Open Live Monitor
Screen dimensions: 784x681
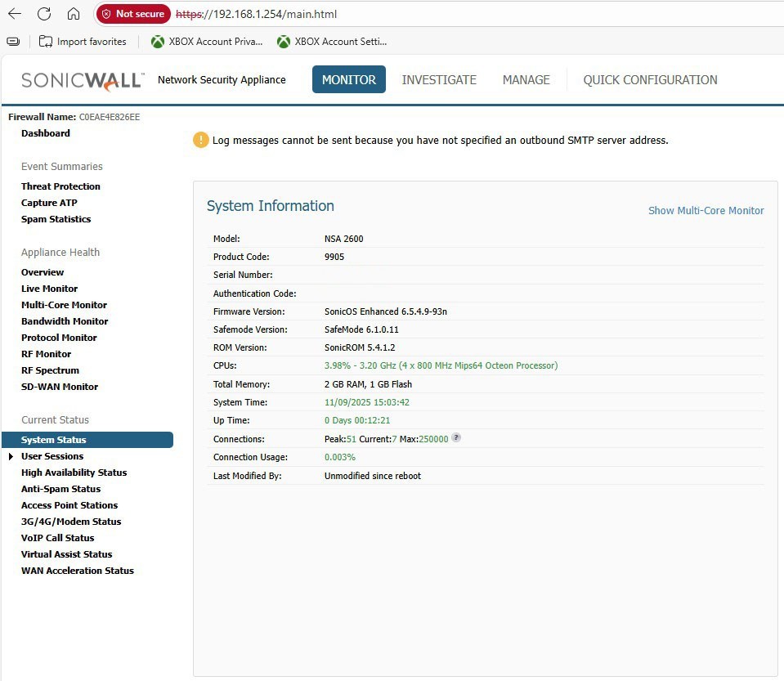click(50, 289)
